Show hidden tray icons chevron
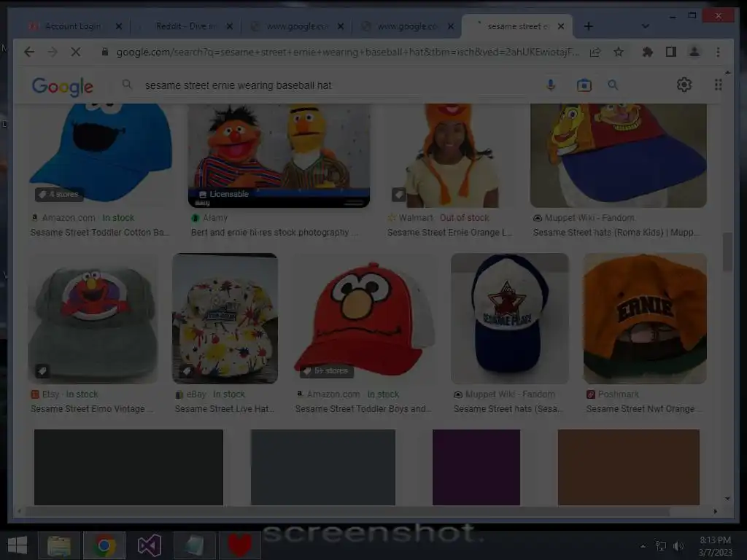Screen dimensions: 747x560 [643, 546]
